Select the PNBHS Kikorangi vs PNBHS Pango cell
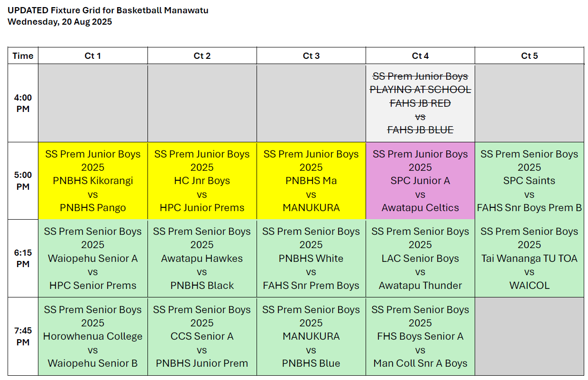Viewport: 588px width, 380px height. [x=93, y=181]
